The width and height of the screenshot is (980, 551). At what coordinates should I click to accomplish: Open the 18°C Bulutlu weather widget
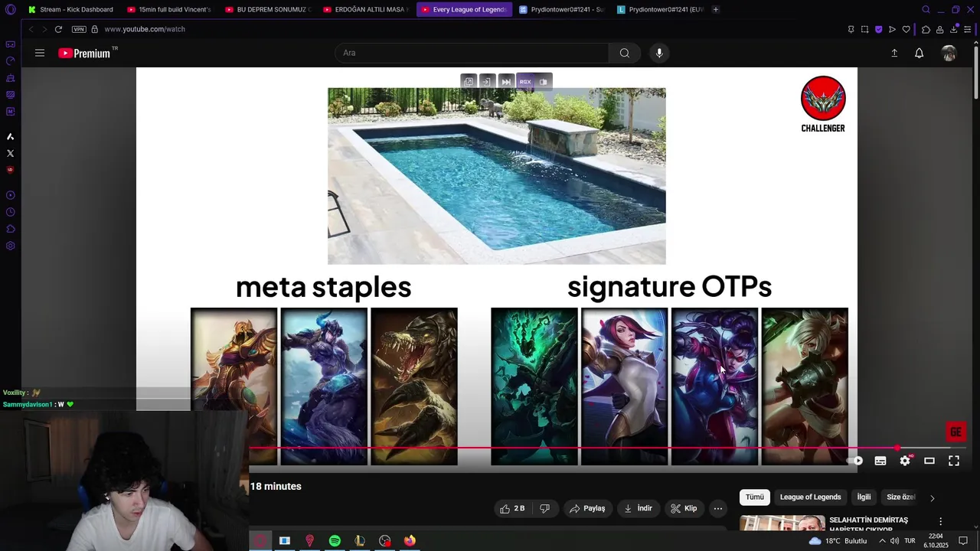(838, 541)
